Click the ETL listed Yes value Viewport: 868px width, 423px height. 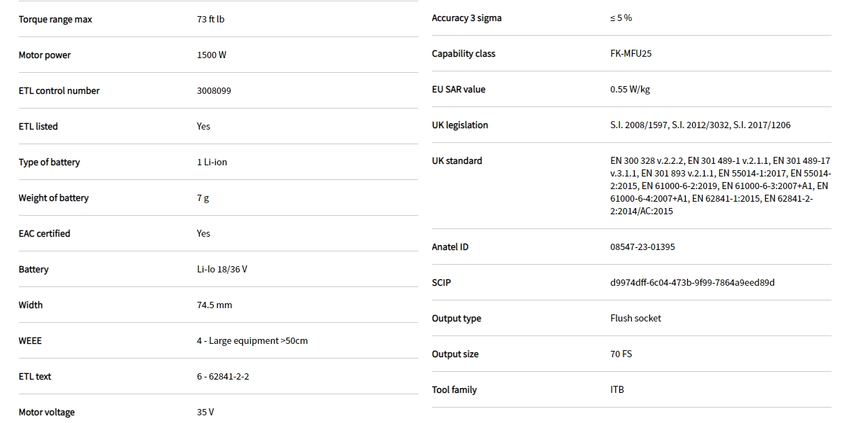click(x=203, y=127)
